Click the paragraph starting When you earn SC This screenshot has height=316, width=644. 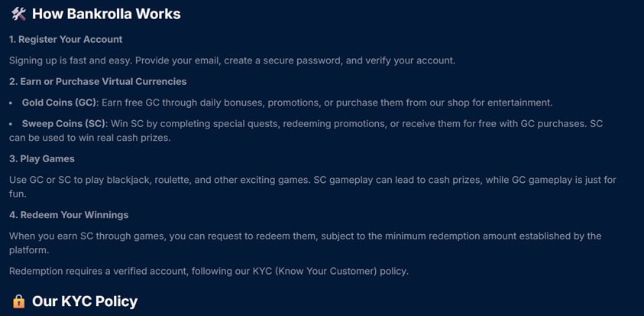[305, 243]
